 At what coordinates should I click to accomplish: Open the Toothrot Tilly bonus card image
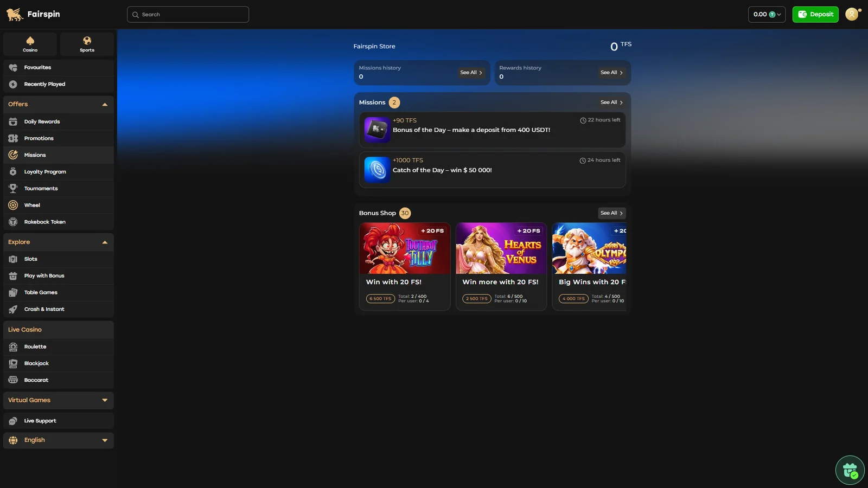pyautogui.click(x=405, y=248)
